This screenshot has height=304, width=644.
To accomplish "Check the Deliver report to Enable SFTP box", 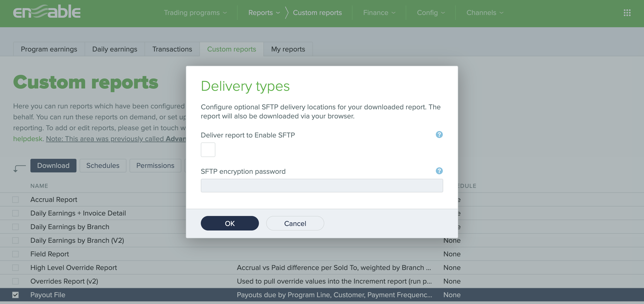I will pyautogui.click(x=208, y=150).
